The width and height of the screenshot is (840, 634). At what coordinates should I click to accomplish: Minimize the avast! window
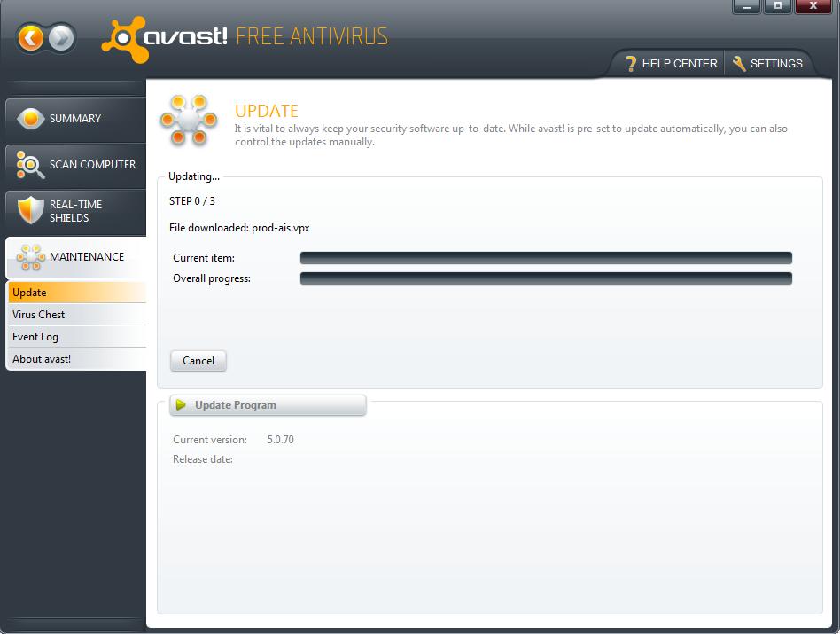click(x=746, y=6)
